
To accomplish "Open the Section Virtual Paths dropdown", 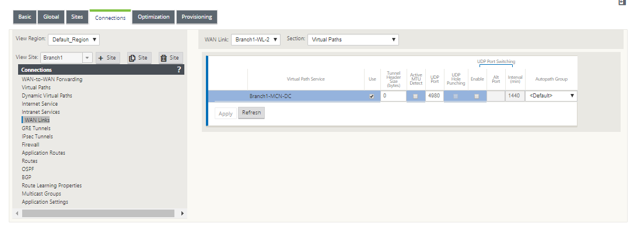I will [x=353, y=40].
